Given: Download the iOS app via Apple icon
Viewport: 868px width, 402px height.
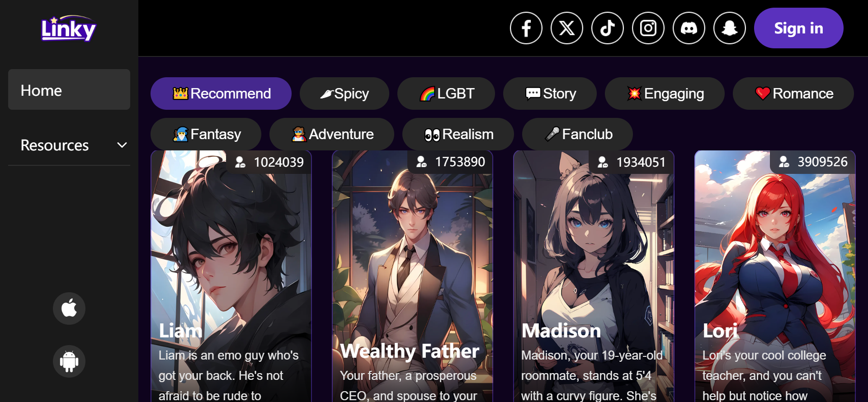Looking at the screenshot, I should [69, 309].
